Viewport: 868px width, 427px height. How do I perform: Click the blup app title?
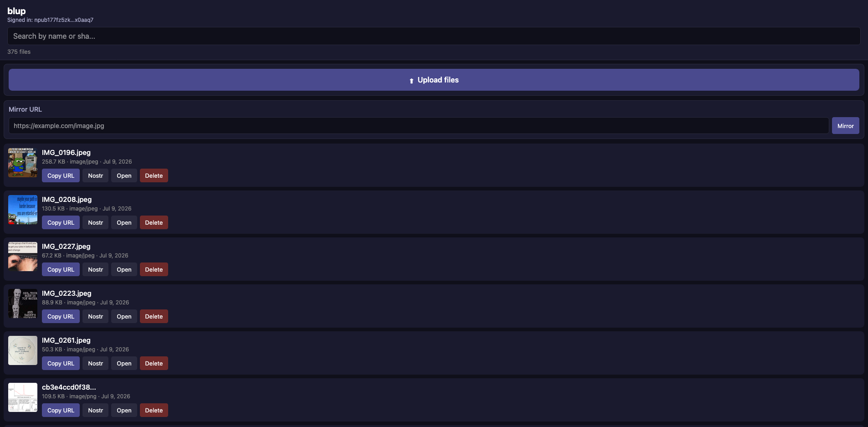(16, 11)
